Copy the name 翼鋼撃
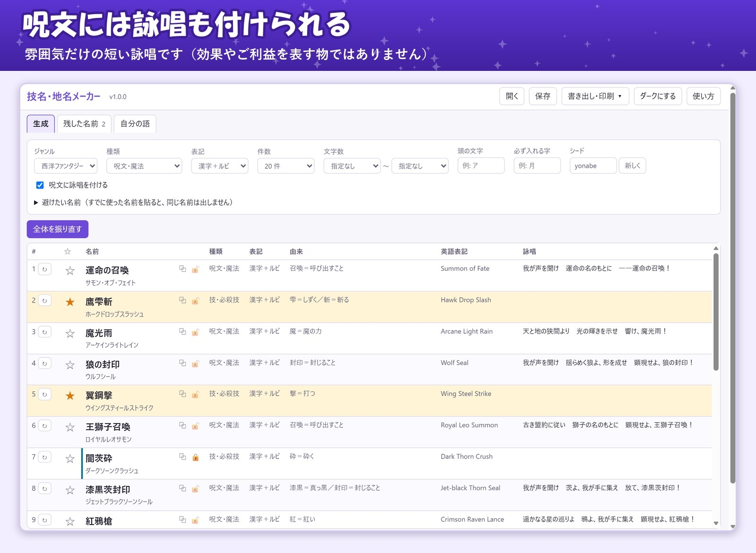This screenshot has width=756, height=553. (182, 394)
